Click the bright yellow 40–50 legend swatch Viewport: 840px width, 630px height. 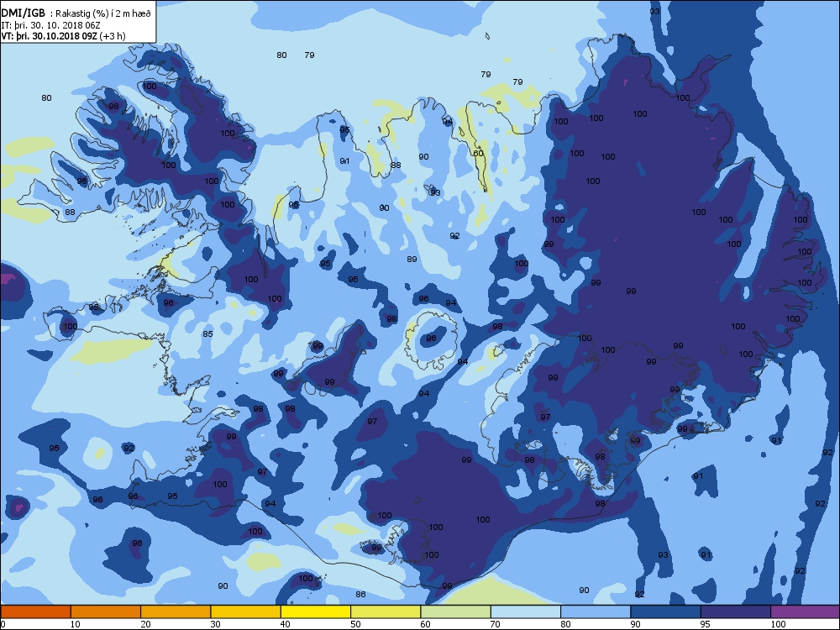tap(316, 612)
